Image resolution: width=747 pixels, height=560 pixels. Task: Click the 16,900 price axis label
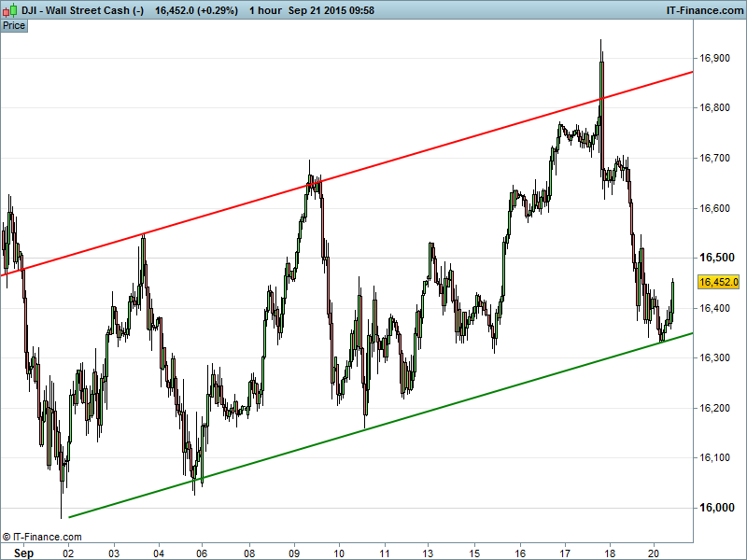pos(714,58)
